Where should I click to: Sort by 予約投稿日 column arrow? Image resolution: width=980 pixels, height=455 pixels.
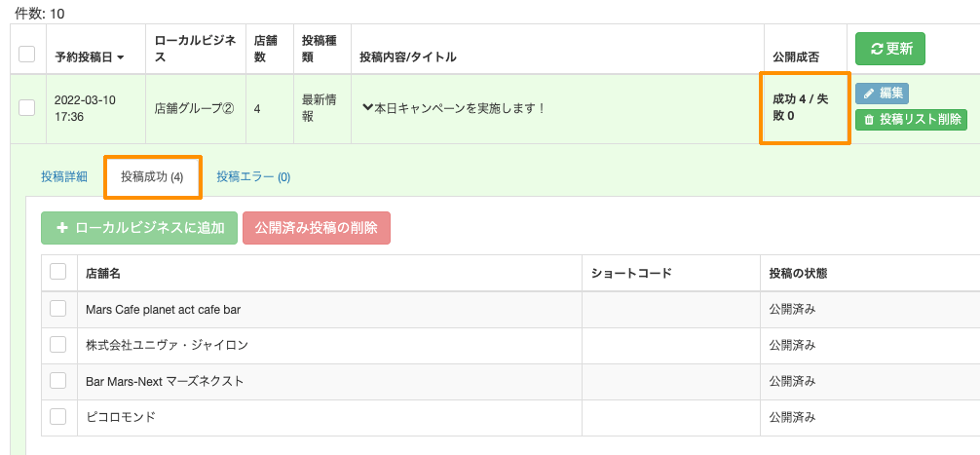(x=121, y=57)
